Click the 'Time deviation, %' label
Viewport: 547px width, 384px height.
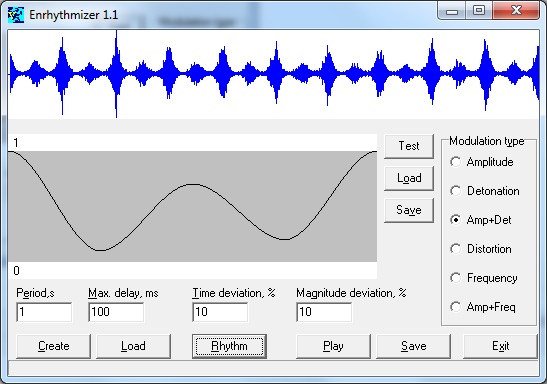[234, 293]
